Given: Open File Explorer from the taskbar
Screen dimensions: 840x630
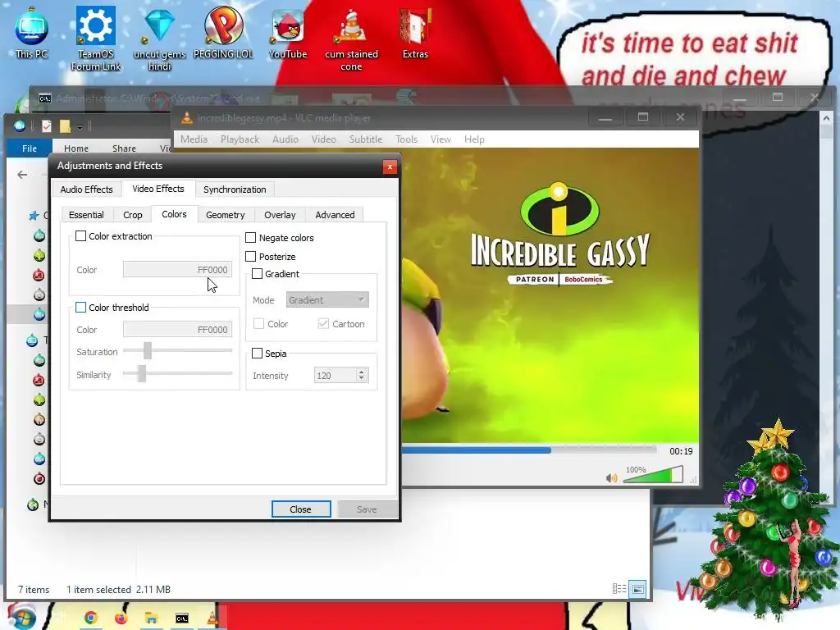Looking at the screenshot, I should tap(151, 619).
